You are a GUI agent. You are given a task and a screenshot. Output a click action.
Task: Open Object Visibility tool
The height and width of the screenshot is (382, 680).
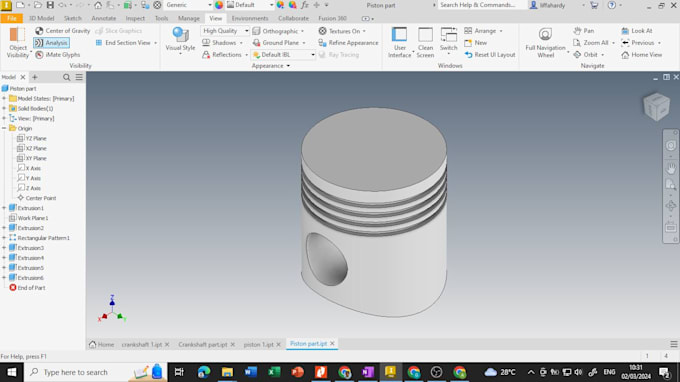click(x=17, y=42)
